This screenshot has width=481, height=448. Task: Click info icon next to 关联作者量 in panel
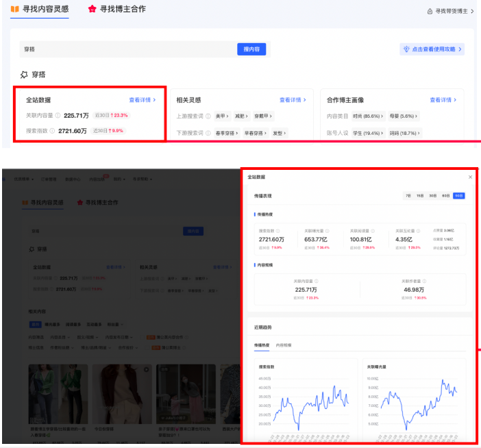point(424,281)
